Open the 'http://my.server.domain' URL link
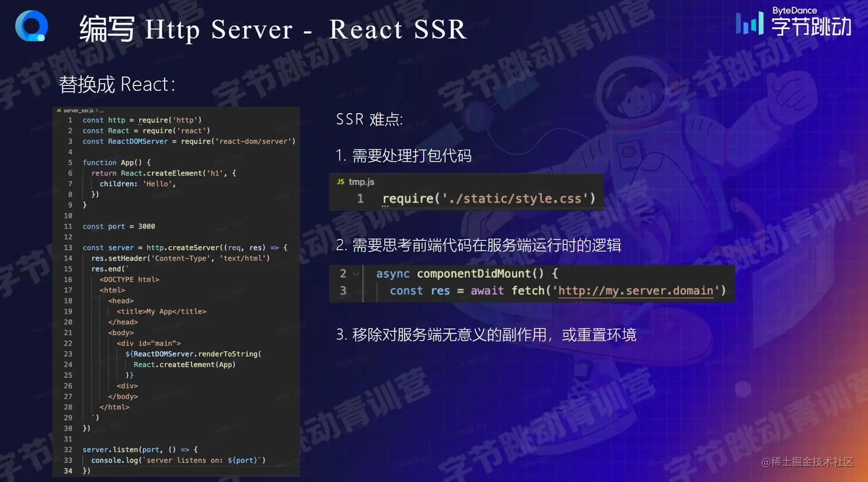The image size is (868, 482). point(635,291)
